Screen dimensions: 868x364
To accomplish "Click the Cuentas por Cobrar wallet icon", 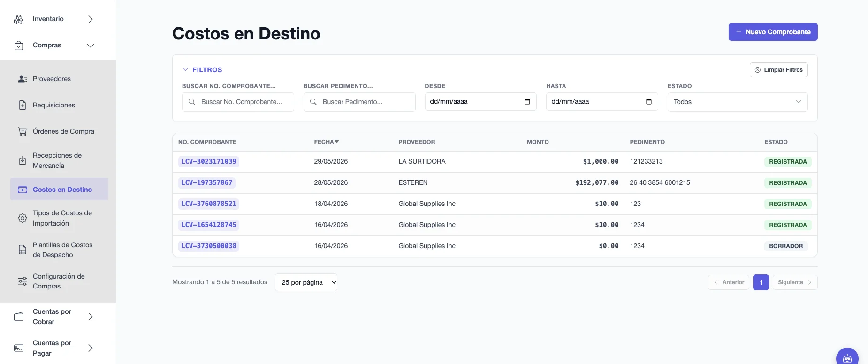I will point(19,317).
